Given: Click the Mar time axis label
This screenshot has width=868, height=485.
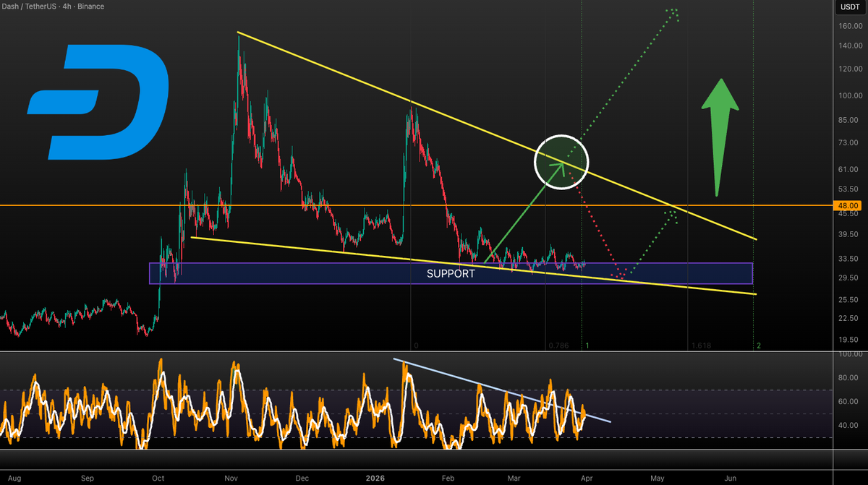Looking at the screenshot, I should (x=514, y=478).
